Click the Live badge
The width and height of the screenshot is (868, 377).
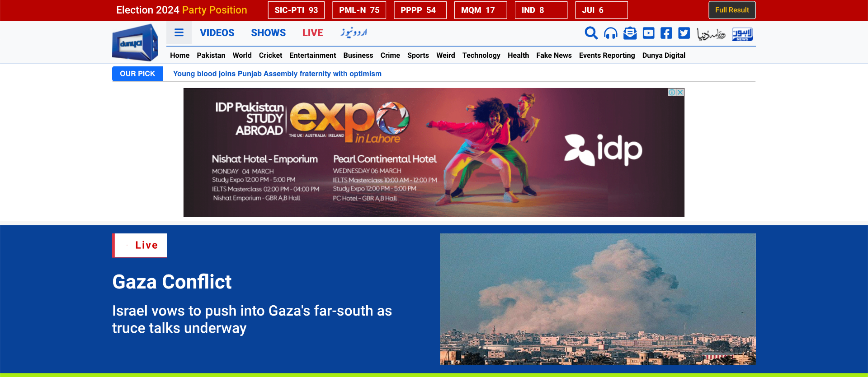tap(140, 245)
